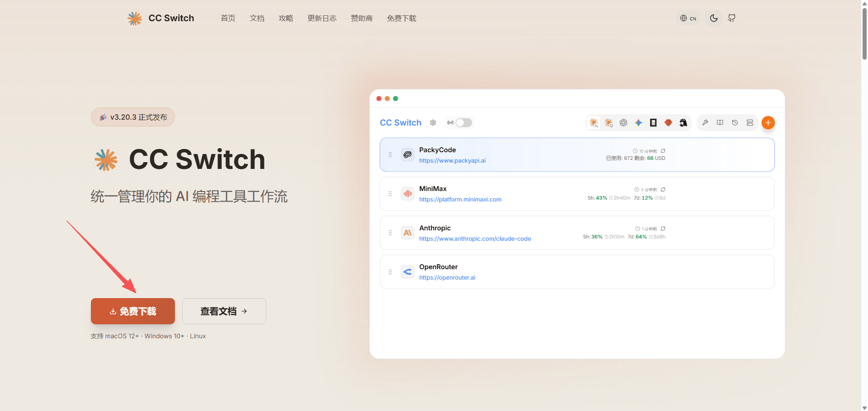This screenshot has height=411, width=868.
Task: Click MiniMax 5h: 43% usage text
Action: pos(597,198)
